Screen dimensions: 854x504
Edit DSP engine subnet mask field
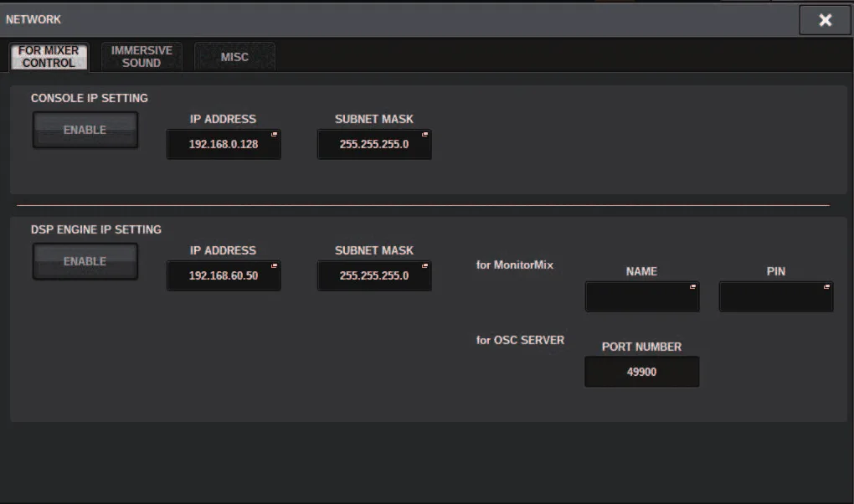tap(374, 275)
